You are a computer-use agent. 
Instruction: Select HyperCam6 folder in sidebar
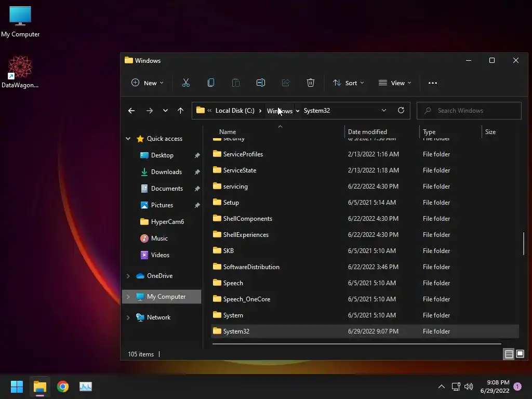167,222
